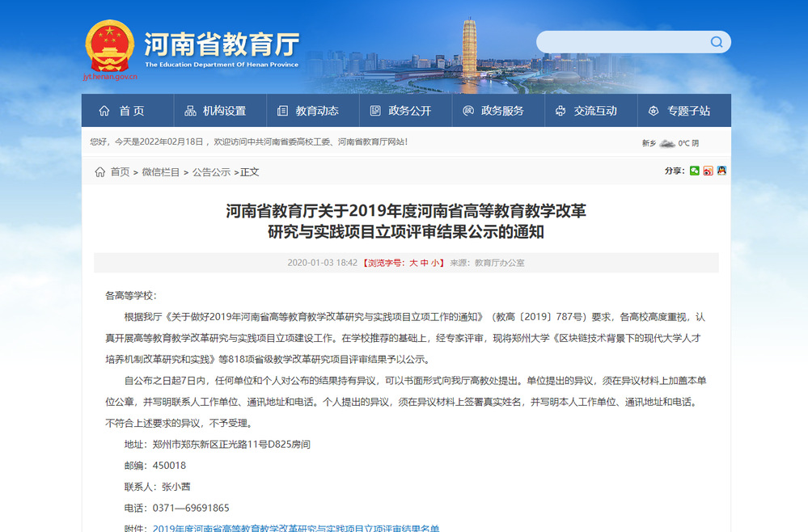Click the article headline about 2019年度 project review

(406, 222)
